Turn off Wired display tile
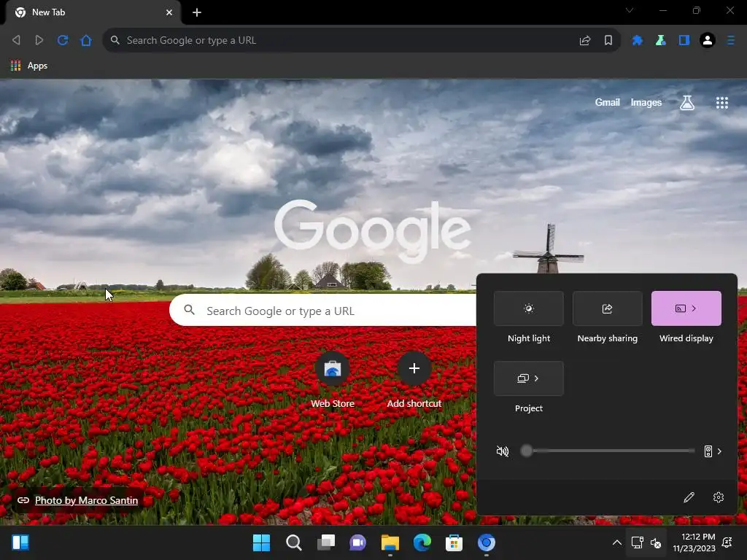This screenshot has height=560, width=747. point(686,308)
